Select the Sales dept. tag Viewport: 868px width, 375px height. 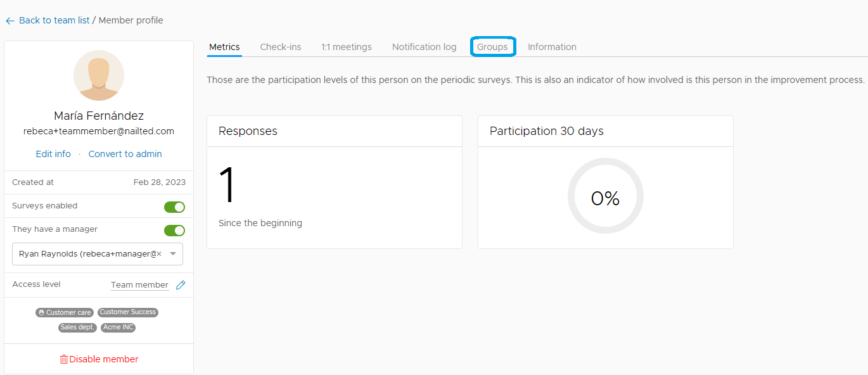[78, 327]
